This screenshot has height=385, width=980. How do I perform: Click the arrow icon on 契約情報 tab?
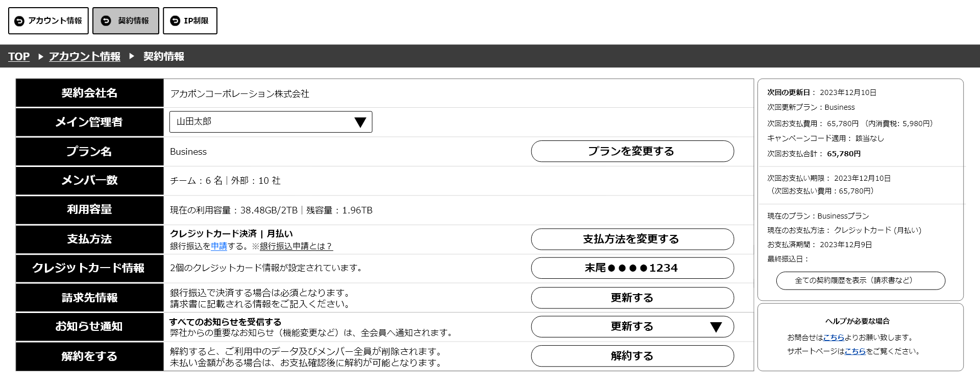tap(106, 21)
